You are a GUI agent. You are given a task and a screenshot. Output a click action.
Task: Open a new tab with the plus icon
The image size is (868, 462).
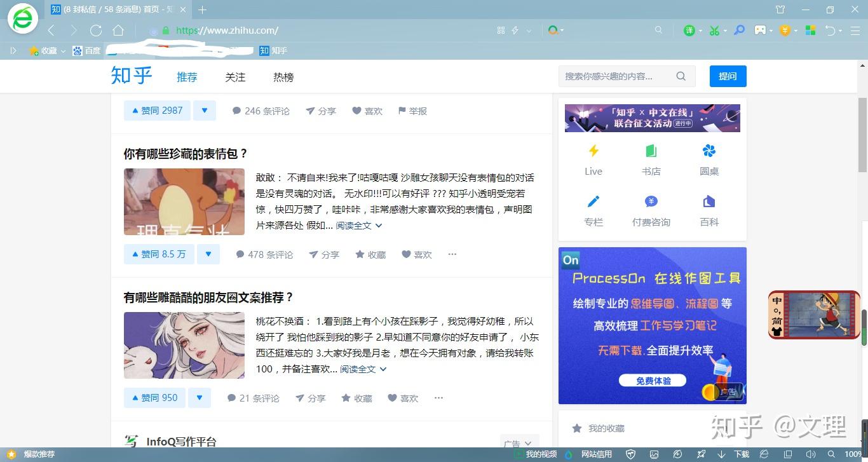click(203, 10)
